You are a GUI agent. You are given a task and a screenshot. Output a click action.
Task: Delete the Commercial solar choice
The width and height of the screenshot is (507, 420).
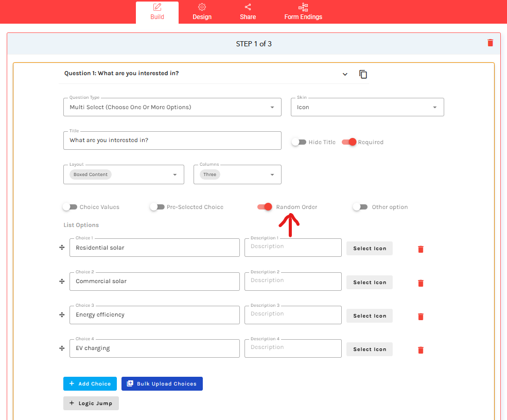[x=421, y=283]
